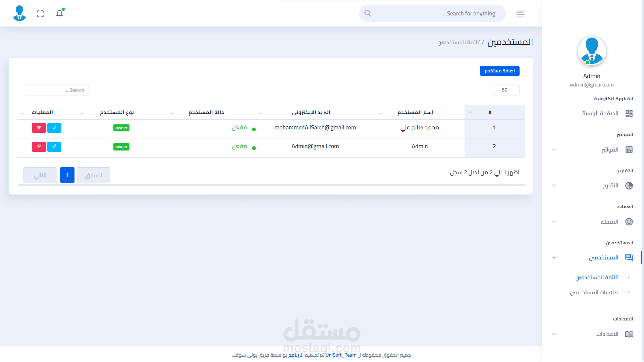Open the top-left user avatar menu
Screen dimensions: 644x362
pos(19,13)
